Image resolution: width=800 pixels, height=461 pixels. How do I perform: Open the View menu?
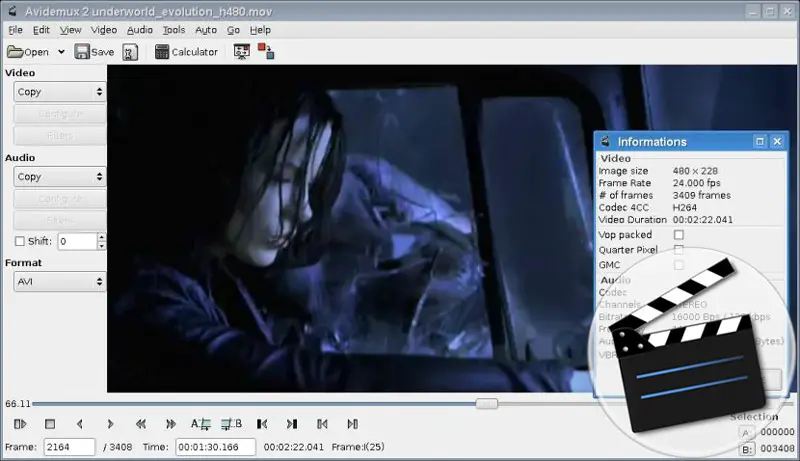click(70, 30)
